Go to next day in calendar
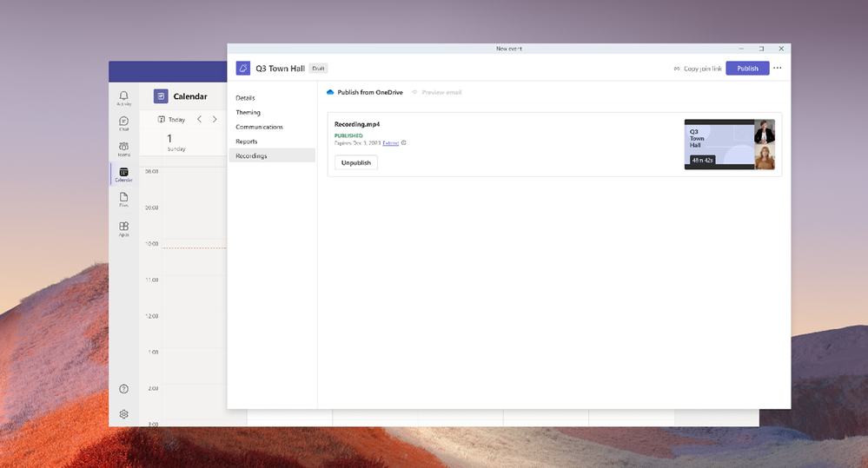The image size is (868, 468). (x=215, y=120)
